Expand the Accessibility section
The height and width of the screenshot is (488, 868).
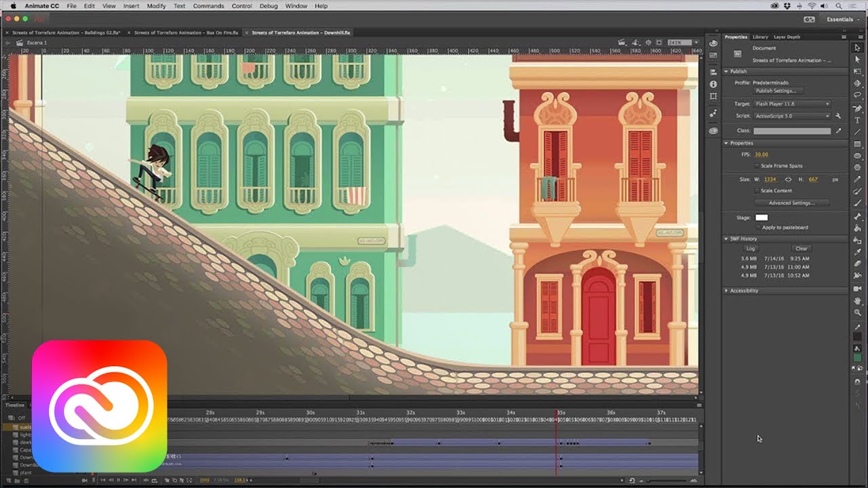click(726, 290)
